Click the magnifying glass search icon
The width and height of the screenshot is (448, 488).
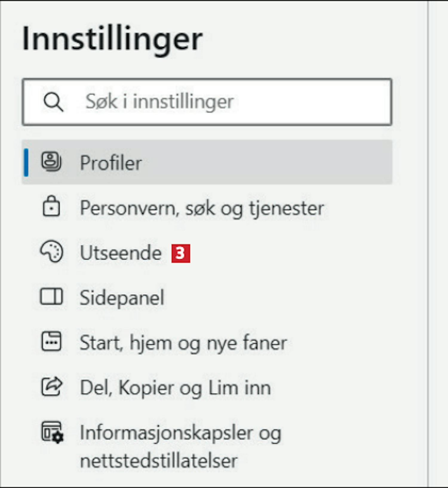(x=53, y=102)
